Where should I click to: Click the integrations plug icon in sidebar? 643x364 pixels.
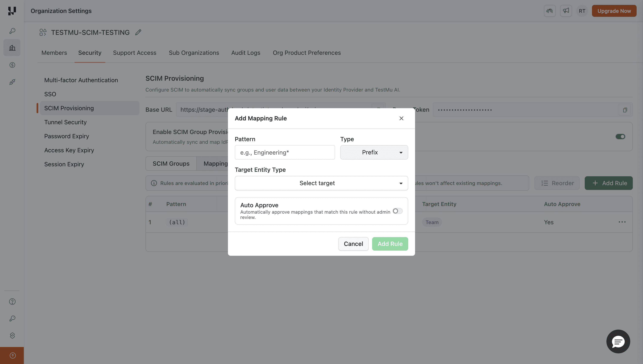[12, 82]
